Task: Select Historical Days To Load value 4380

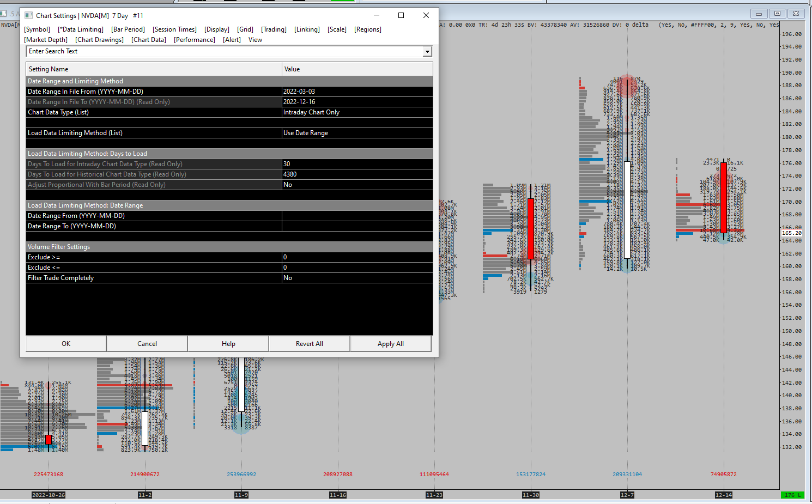Action: [x=357, y=174]
